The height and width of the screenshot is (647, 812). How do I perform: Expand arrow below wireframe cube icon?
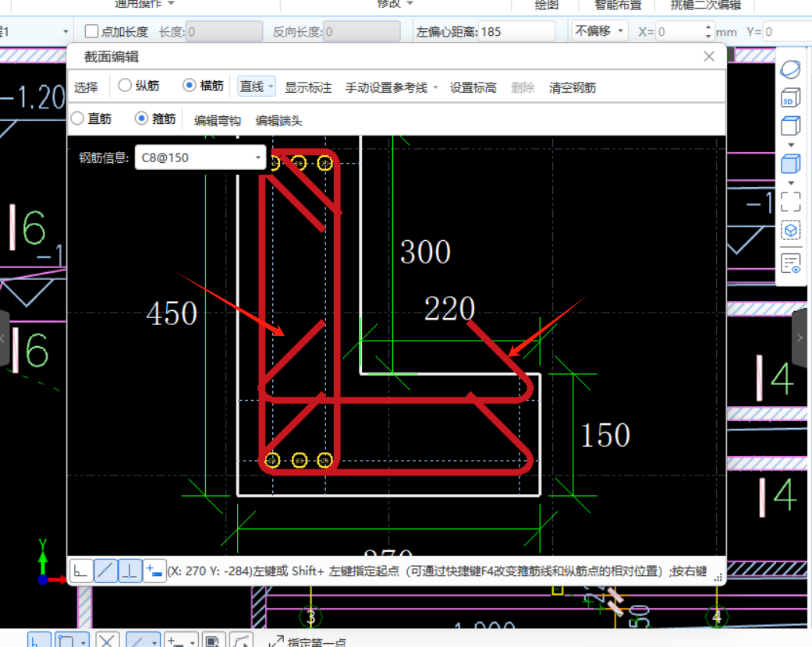pyautogui.click(x=791, y=145)
